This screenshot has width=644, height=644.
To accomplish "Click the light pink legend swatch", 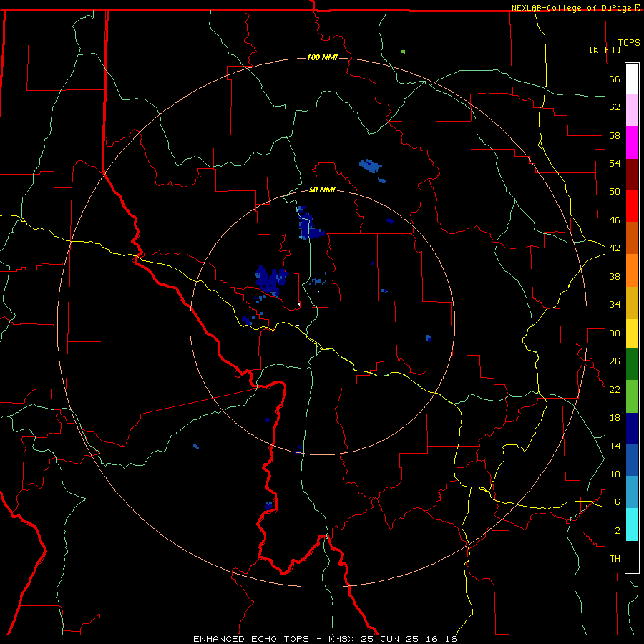I will (632, 110).
